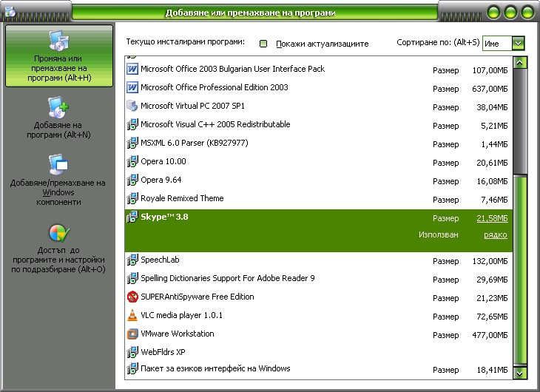This screenshot has width=540, height=392.
Task: Click the Използван label in Skype row
Action: coord(439,235)
